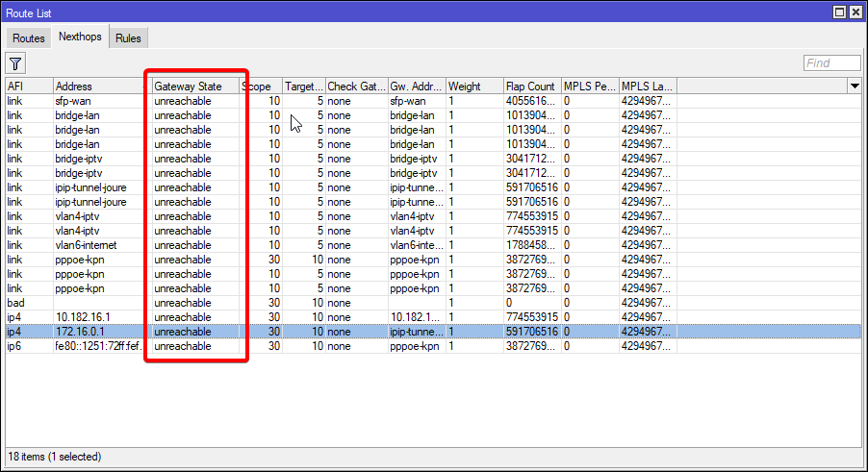Open the Rules tab

[128, 38]
